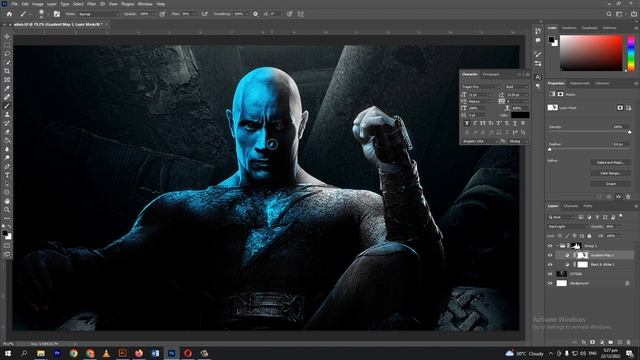The height and width of the screenshot is (360, 640).
Task: Click the Invert button in Properties
Action: [x=610, y=184]
